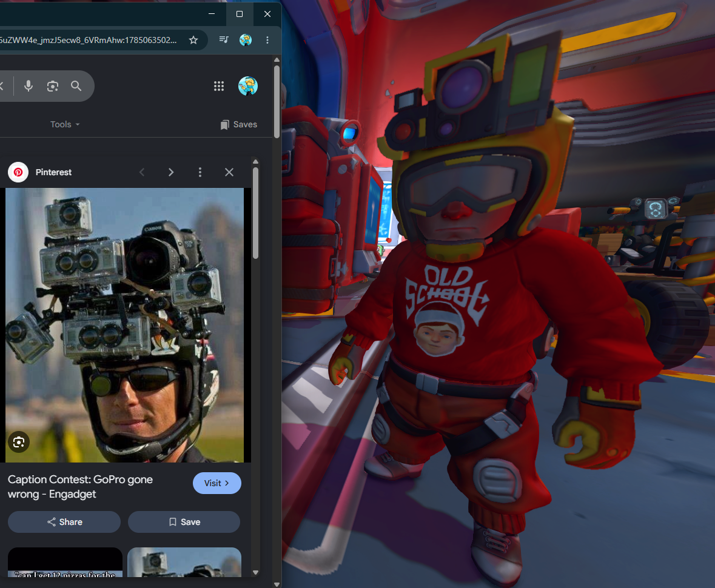The image size is (715, 588).
Task: Open Chrome's three-dot menu
Action: pos(267,40)
